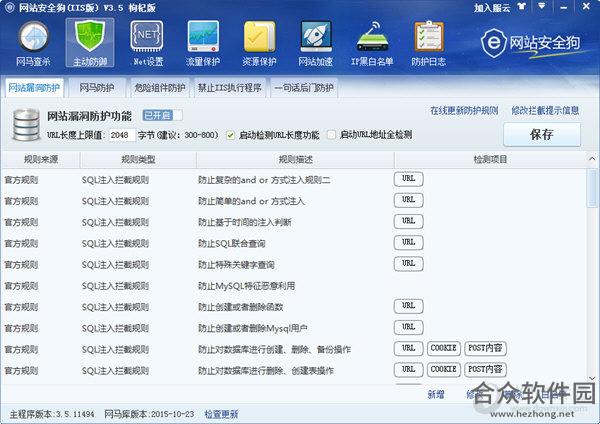Toggle 启动检测URL长度功能 checkbox
This screenshot has height=424, width=600.
point(230,135)
